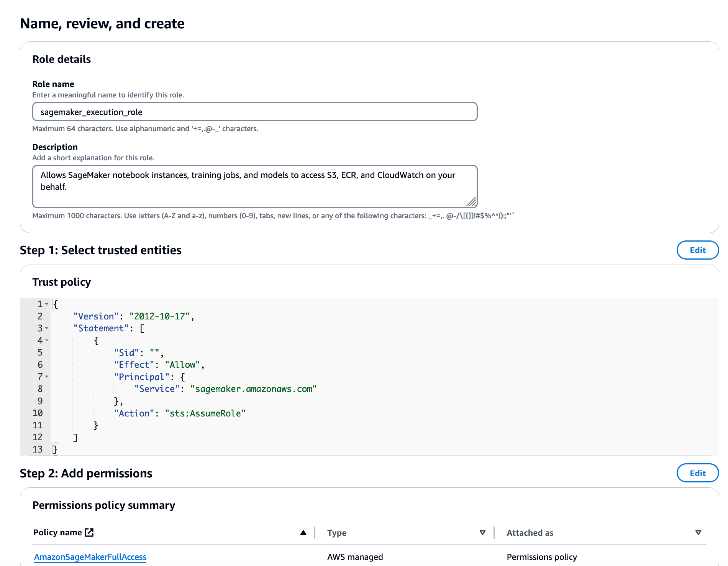Edit Step 1 trusted entities
The height and width of the screenshot is (566, 728).
pyautogui.click(x=697, y=250)
